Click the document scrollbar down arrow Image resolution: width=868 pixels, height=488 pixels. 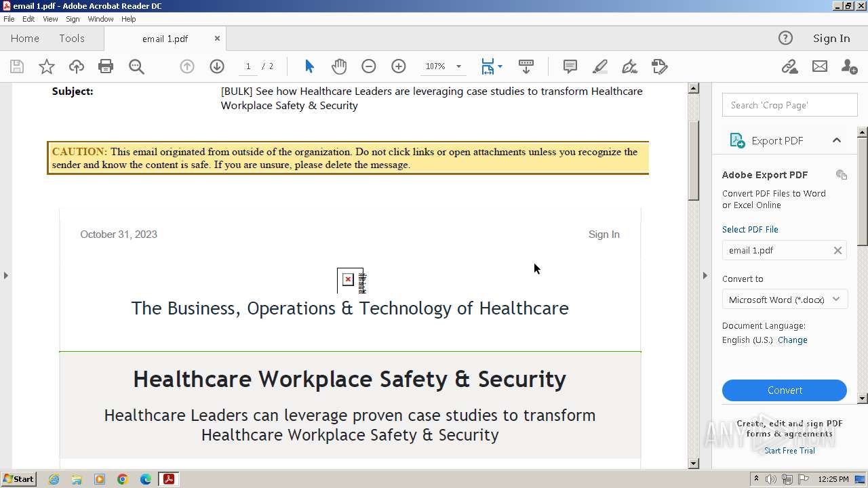pos(693,464)
